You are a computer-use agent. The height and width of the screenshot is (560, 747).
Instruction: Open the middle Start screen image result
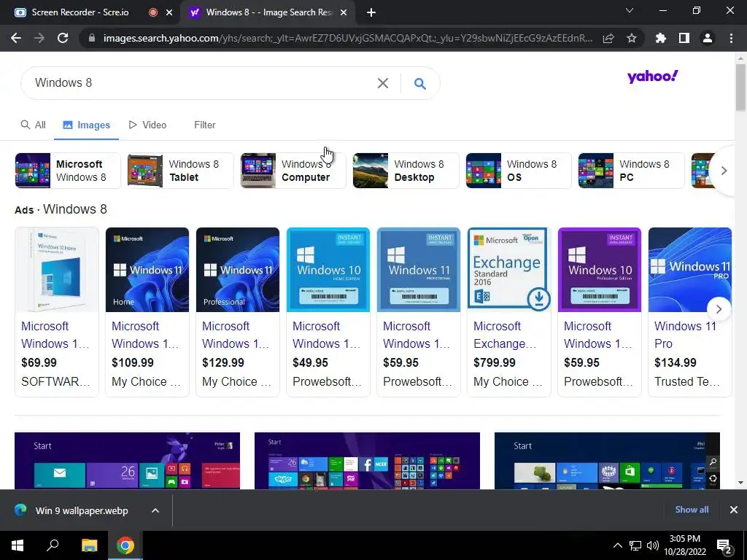(368, 461)
